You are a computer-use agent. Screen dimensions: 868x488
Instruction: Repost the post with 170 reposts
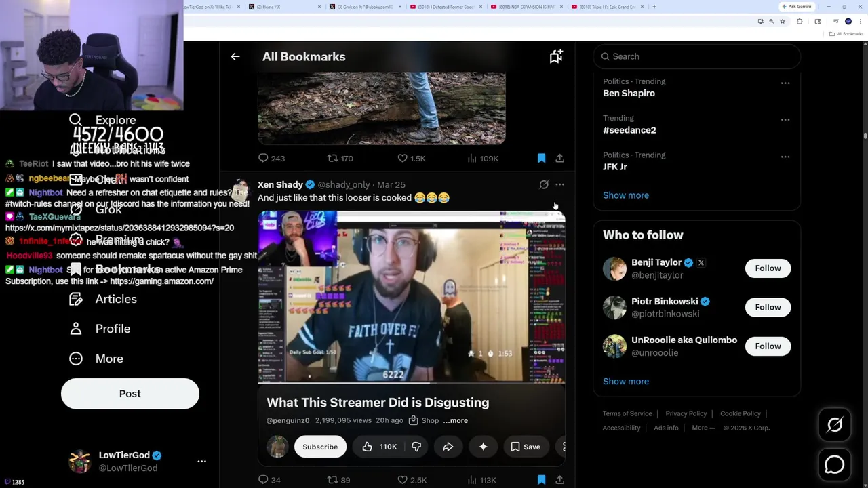coord(340,159)
